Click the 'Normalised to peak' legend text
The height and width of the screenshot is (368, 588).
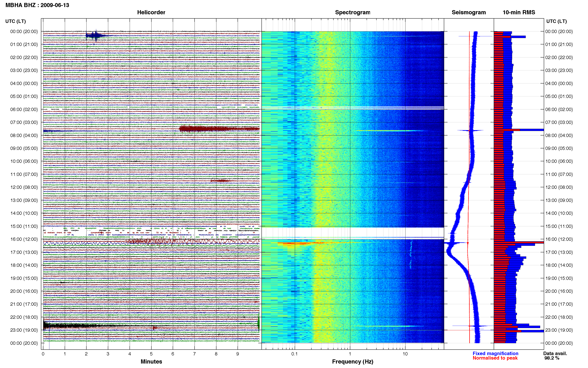tap(495, 358)
